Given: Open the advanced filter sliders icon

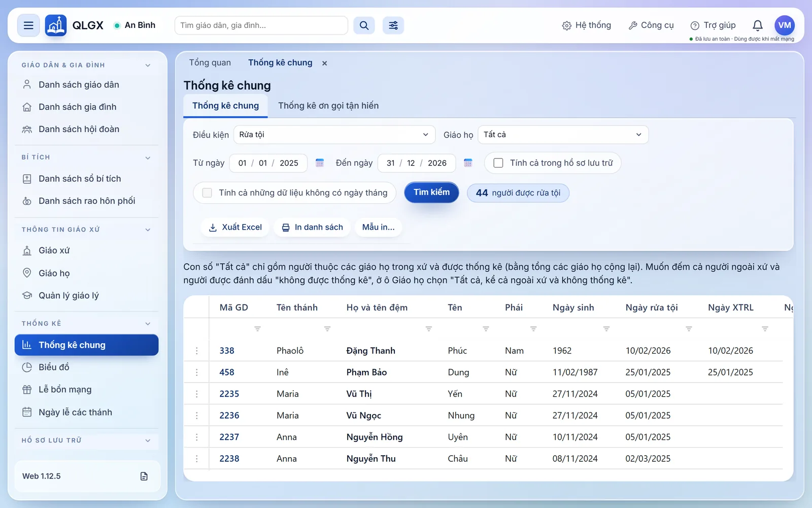Looking at the screenshot, I should pos(393,25).
